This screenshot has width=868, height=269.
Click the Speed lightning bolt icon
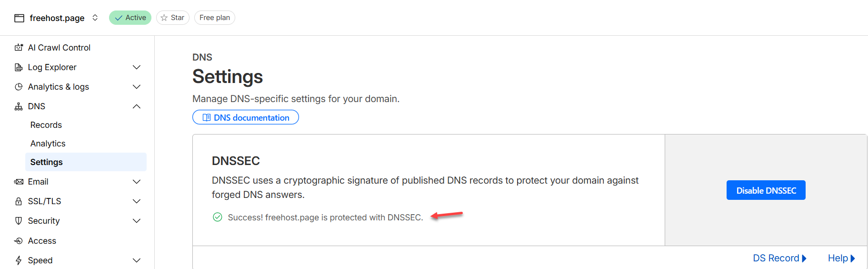pos(19,260)
